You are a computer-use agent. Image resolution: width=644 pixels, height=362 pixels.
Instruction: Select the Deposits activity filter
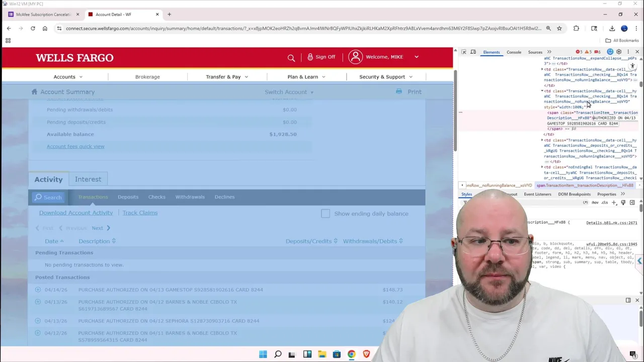click(128, 197)
